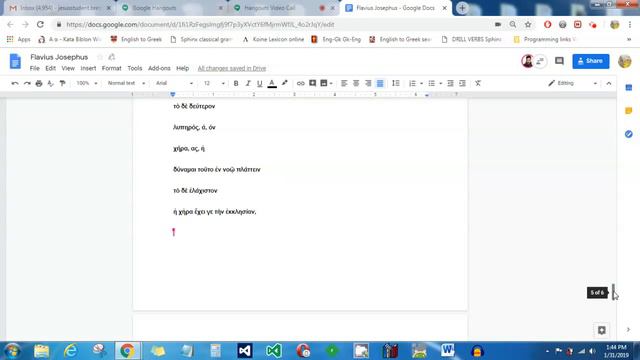640x360 pixels.
Task: Open comment history icon
Action: (x=559, y=61)
